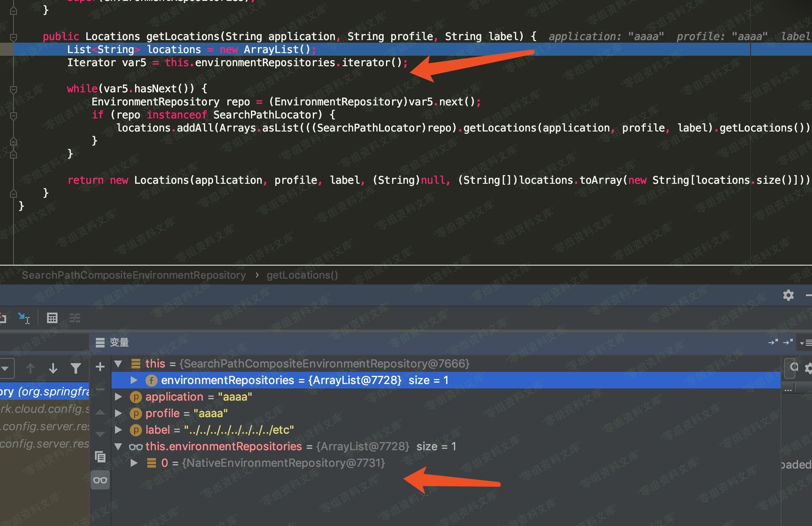This screenshot has height=526, width=812.
Task: Click the Trace Current Stream Chain icon
Action: click(75, 318)
